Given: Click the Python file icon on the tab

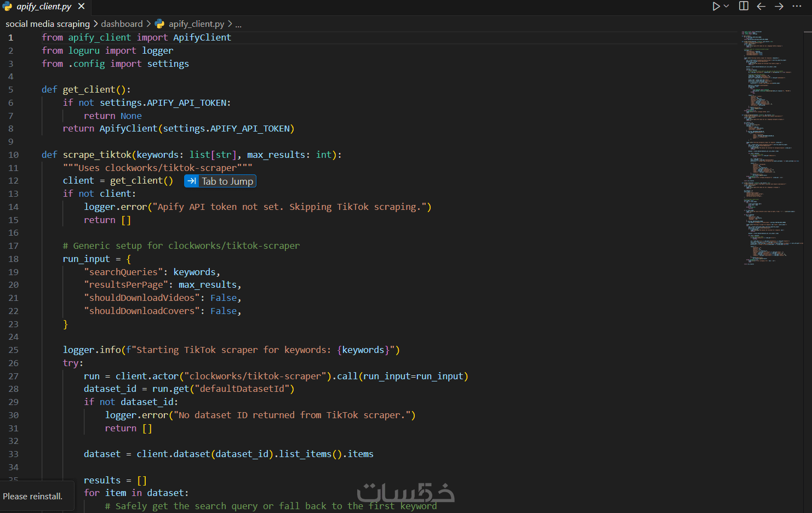Looking at the screenshot, I should [x=7, y=7].
